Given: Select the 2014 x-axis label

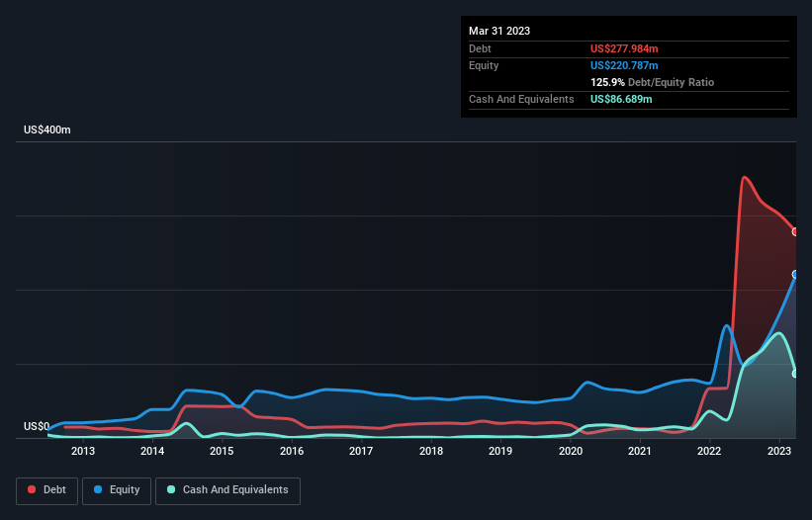Looking at the screenshot, I should [x=152, y=451].
